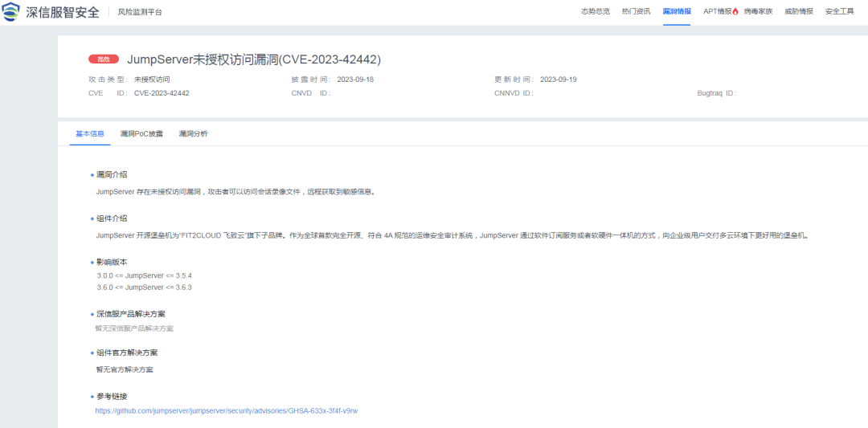Click the 组件官方解决方案 section heading
The width and height of the screenshot is (868, 428).
pyautogui.click(x=127, y=353)
